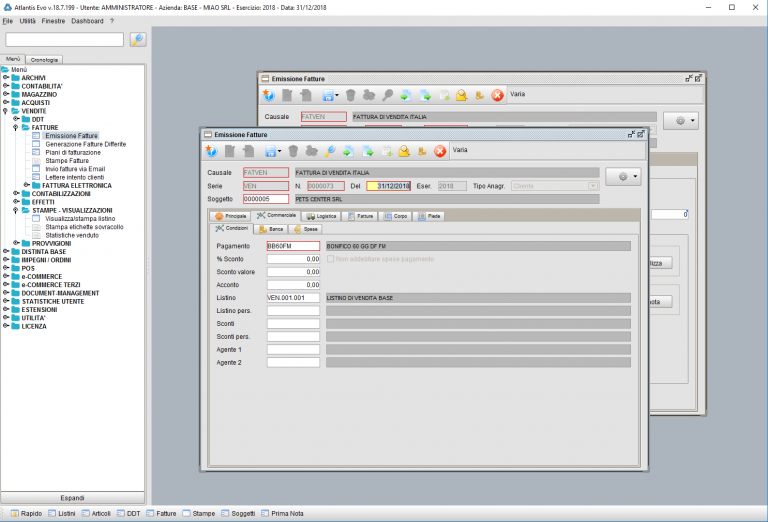This screenshot has height=522, width=768.
Task: Click the Listini shortcut in bottom bar
Action: (x=62, y=514)
